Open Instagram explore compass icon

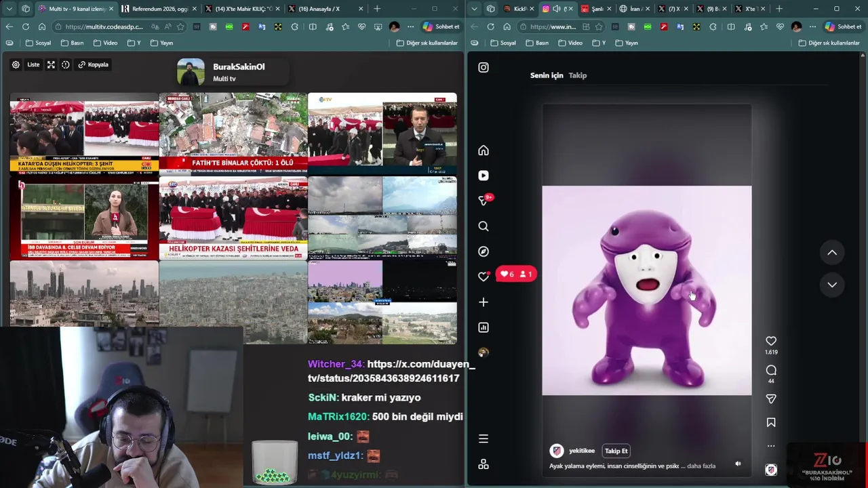pos(484,251)
